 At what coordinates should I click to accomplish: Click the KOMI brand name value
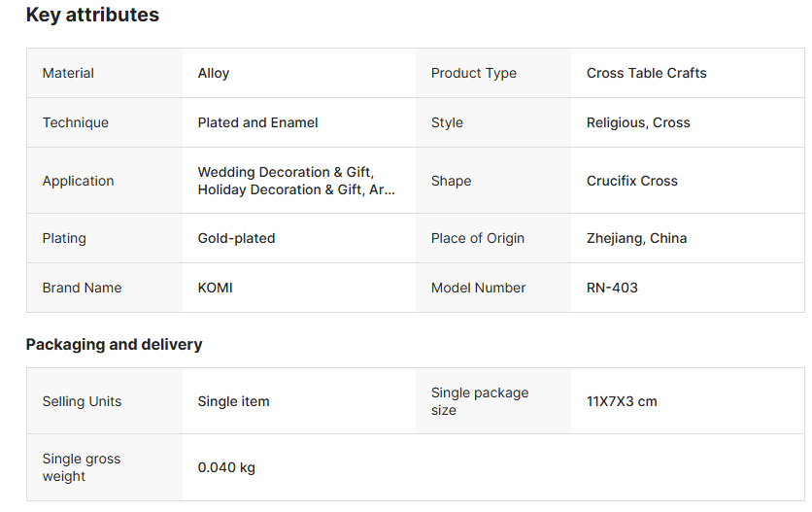pos(215,288)
